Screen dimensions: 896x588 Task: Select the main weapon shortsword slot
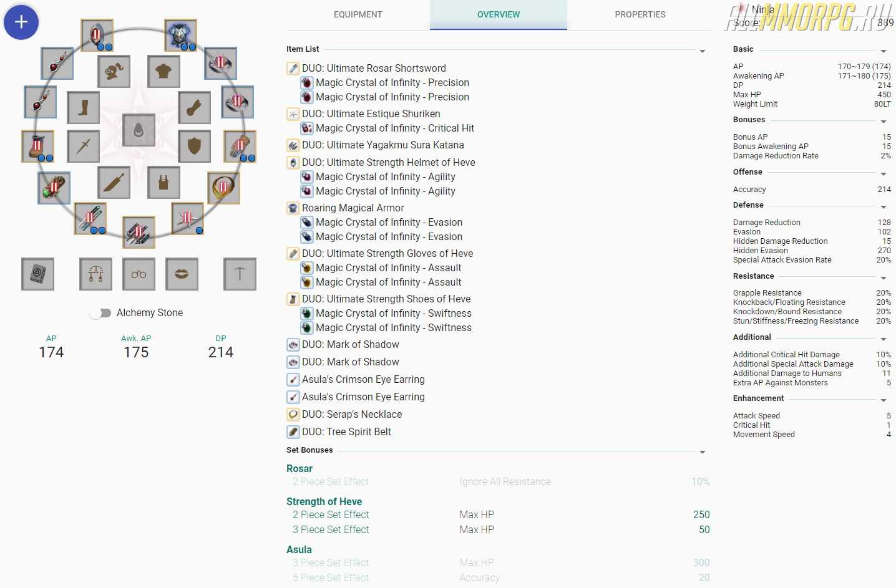(x=90, y=218)
